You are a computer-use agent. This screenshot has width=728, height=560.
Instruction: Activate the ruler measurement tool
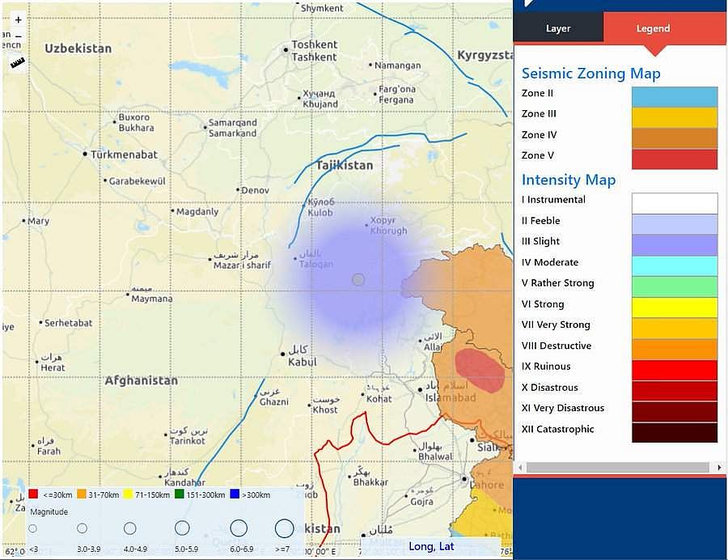(x=17, y=62)
